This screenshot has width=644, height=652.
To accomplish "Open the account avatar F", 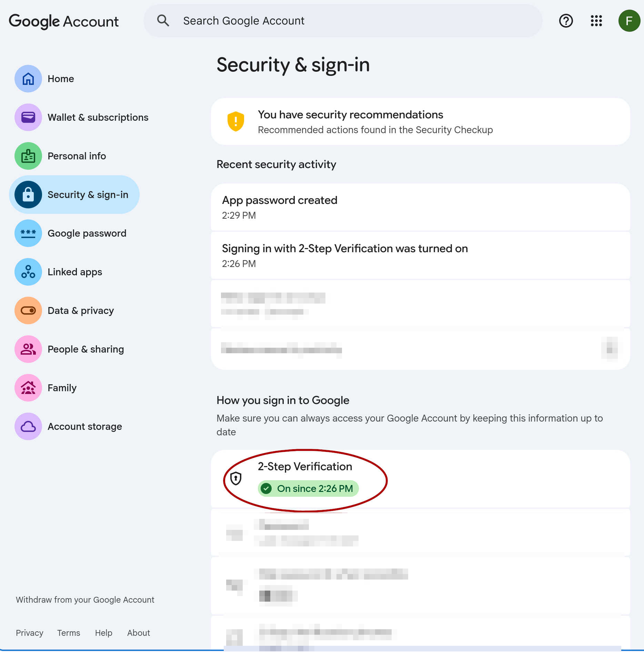I will [629, 21].
